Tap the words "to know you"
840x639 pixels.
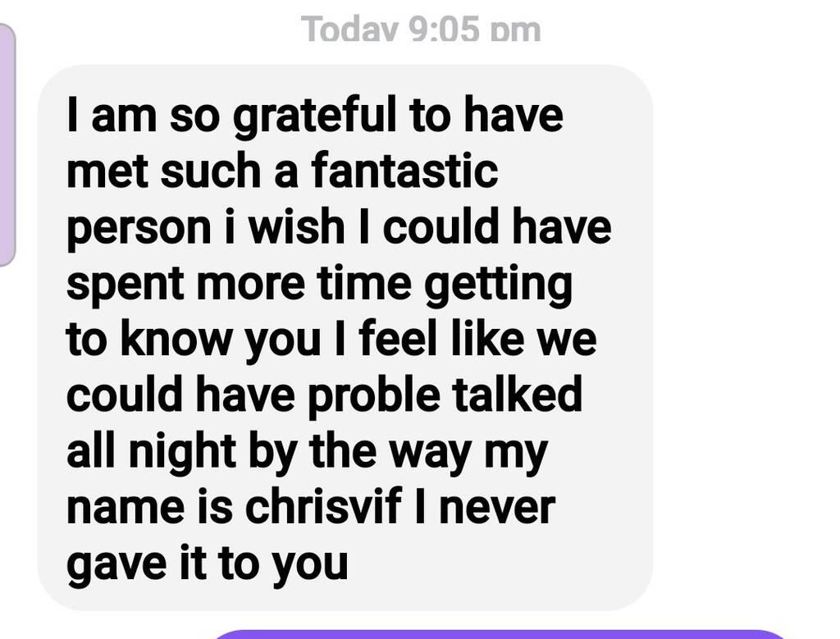tap(194, 340)
